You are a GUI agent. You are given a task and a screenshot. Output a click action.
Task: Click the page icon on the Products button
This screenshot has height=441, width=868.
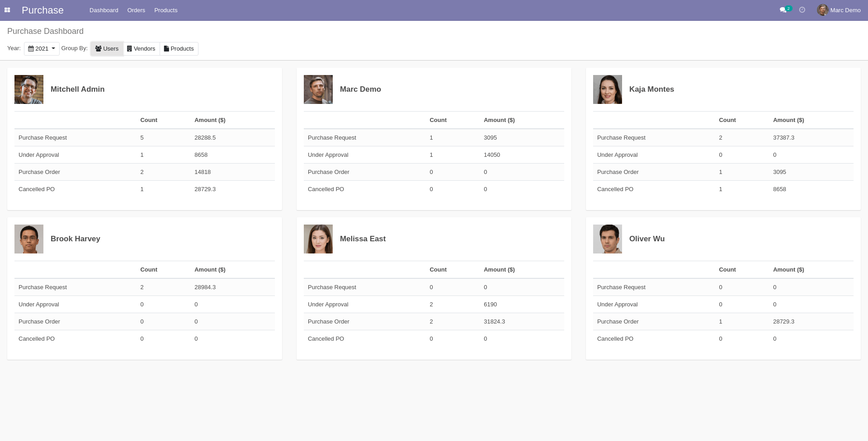point(166,48)
